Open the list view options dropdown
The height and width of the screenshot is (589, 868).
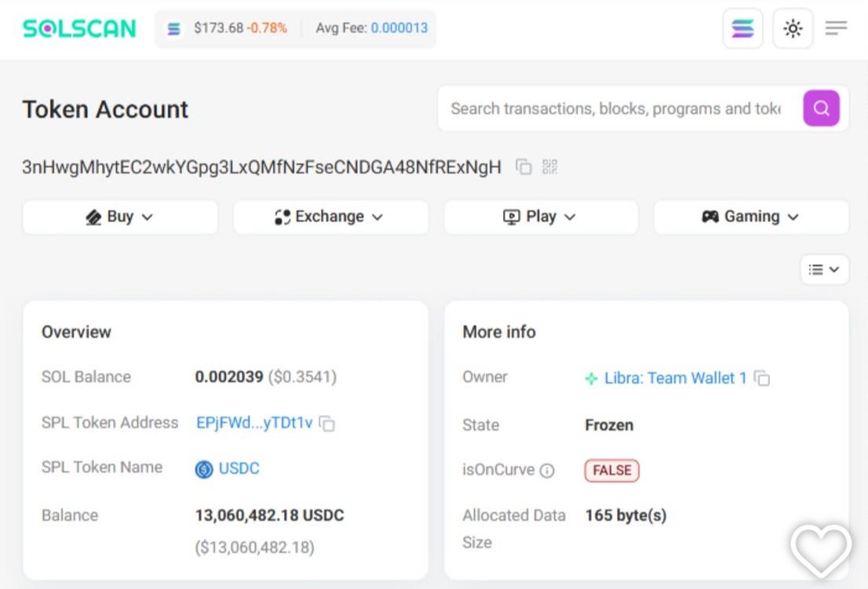(824, 269)
